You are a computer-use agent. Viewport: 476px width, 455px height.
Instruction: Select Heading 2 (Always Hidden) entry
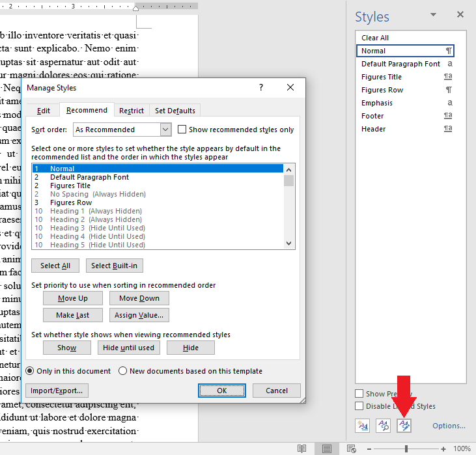pos(158,219)
